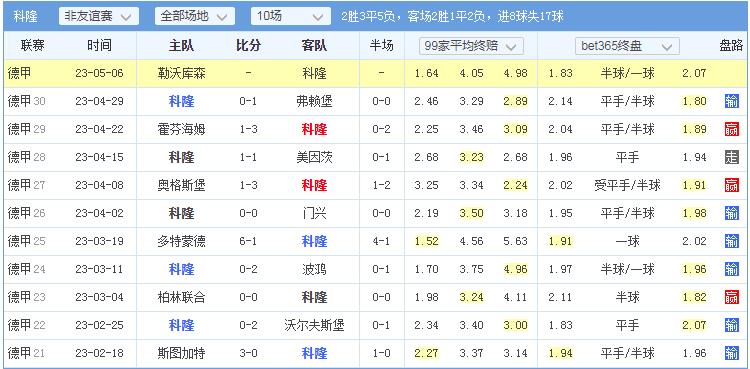Click the half-time score 4-1

pyautogui.click(x=381, y=241)
